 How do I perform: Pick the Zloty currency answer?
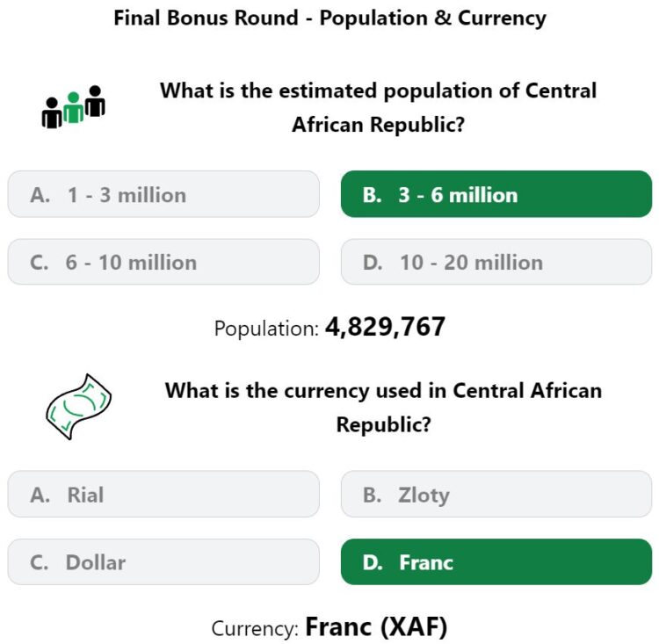click(x=496, y=494)
